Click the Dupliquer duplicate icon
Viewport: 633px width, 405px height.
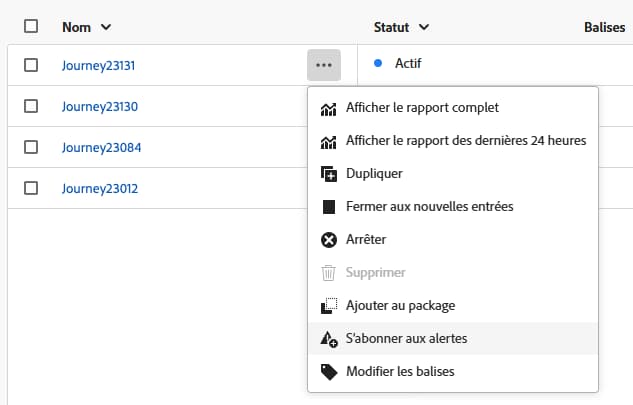click(328, 174)
